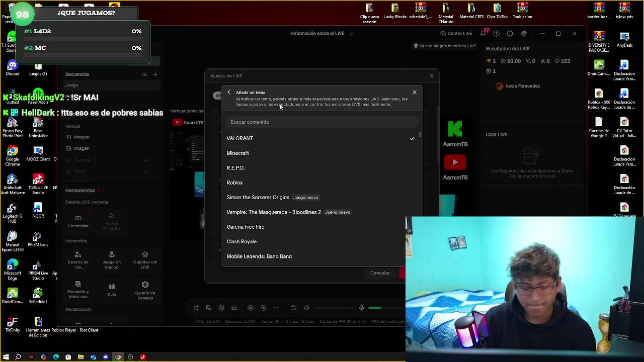Adjust the green microphone volume slider
Screen dimensions: 644x362
tap(386, 308)
